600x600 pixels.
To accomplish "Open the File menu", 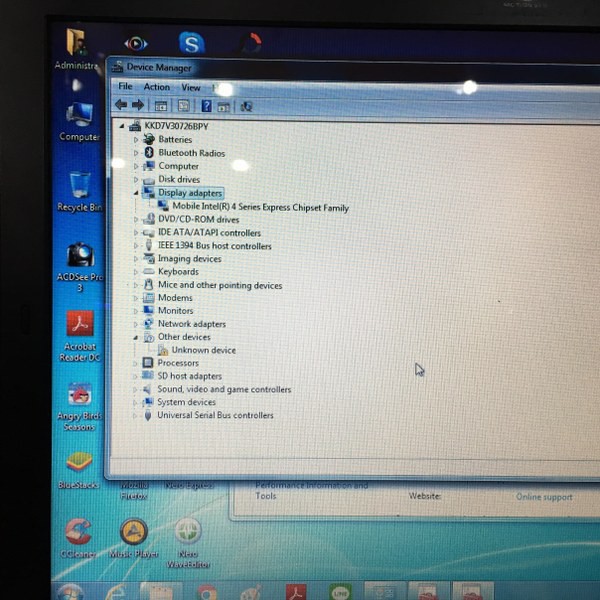I will [x=125, y=86].
